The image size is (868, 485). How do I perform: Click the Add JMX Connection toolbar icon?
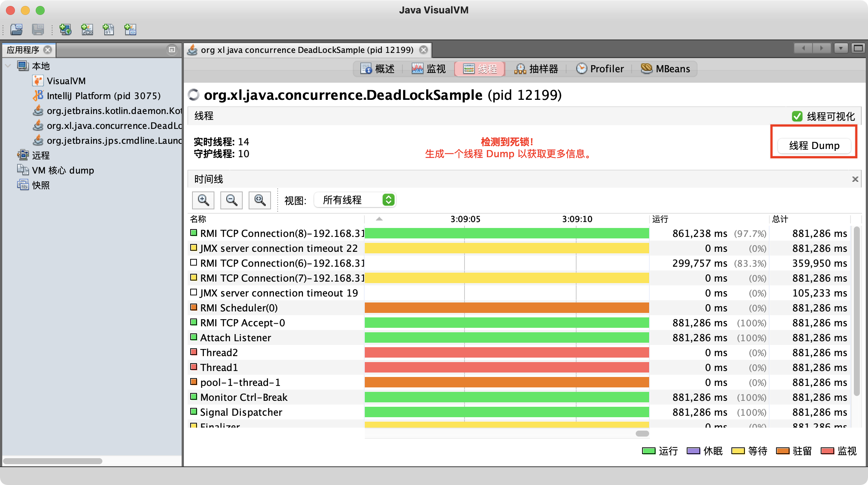pos(87,29)
